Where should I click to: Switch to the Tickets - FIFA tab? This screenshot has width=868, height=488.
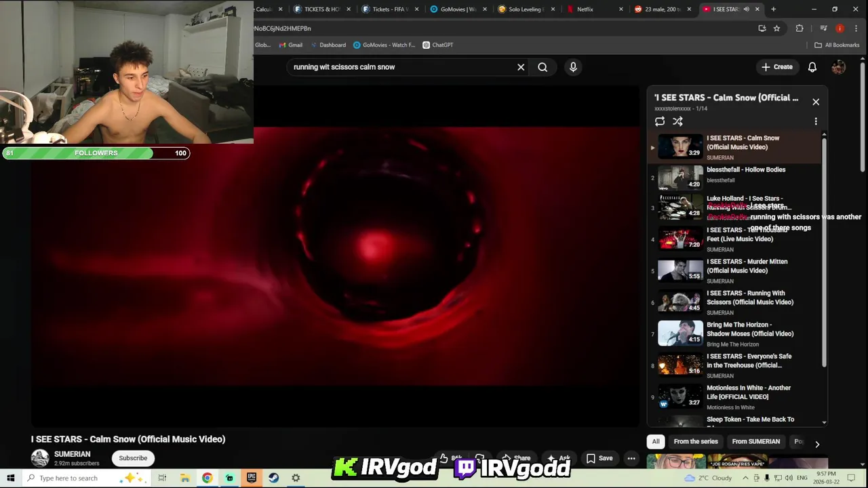389,9
